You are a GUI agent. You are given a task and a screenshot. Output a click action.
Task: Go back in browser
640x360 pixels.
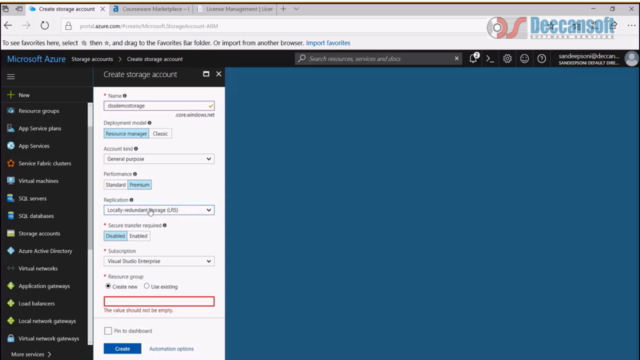[8, 26]
